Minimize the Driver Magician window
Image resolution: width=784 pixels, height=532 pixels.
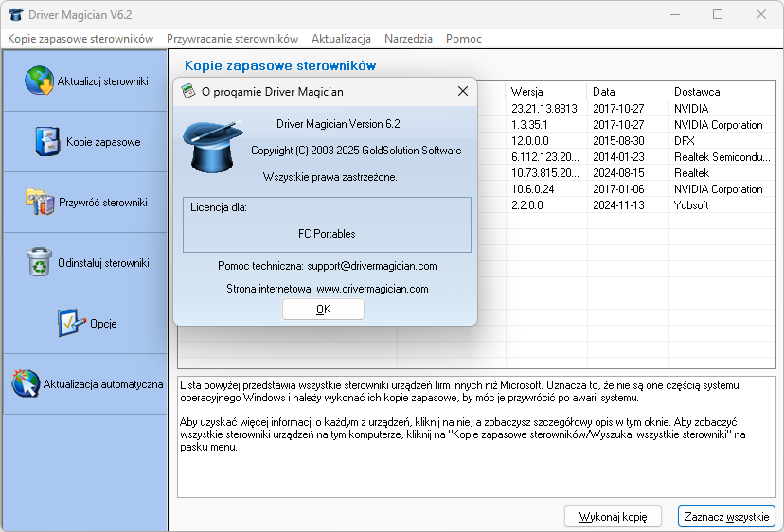pos(675,14)
